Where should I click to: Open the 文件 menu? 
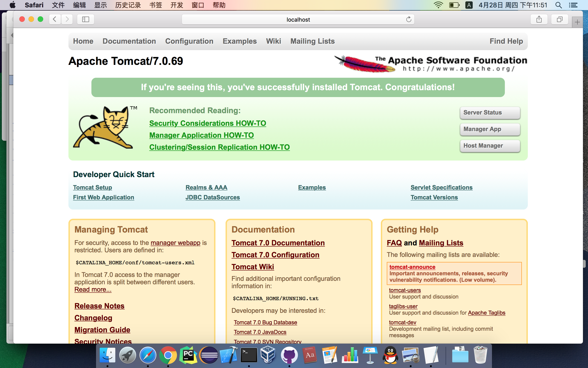(x=58, y=5)
